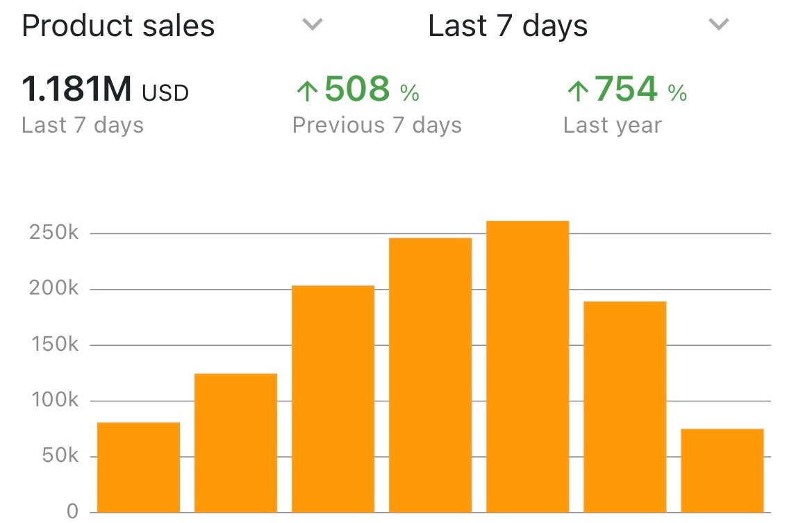The width and height of the screenshot is (812, 523).
Task: Select the tallest bar in the chart
Action: (528, 367)
